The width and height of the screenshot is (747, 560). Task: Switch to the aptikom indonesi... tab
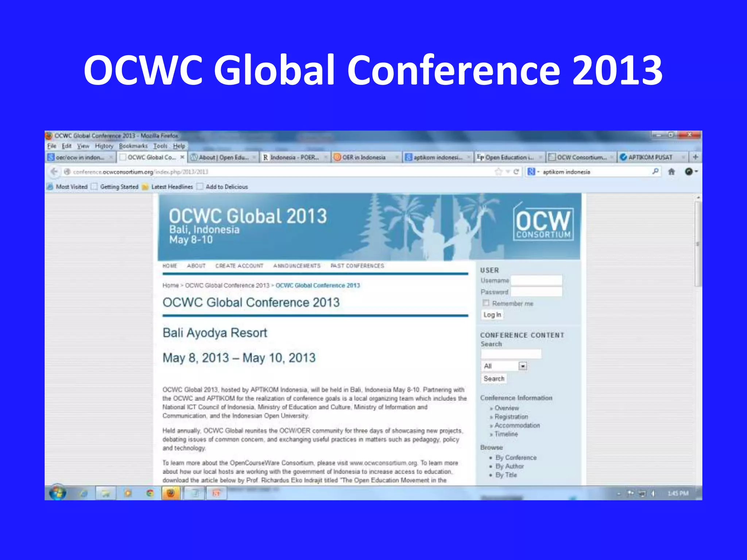point(437,157)
